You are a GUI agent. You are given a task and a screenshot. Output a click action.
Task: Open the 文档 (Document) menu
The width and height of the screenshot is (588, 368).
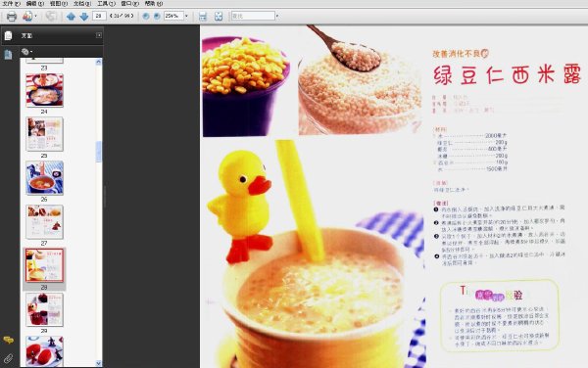tap(82, 3)
